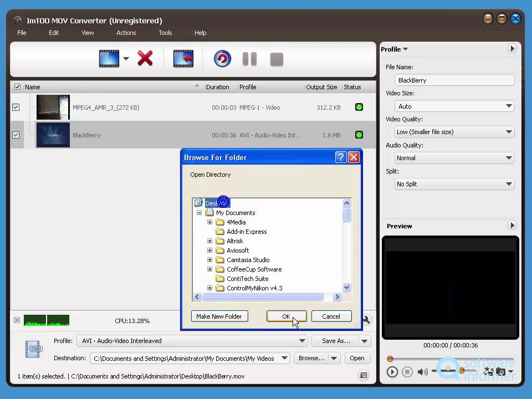Click the Browse button
Screen dimensions: 532x399
[x=311, y=359]
